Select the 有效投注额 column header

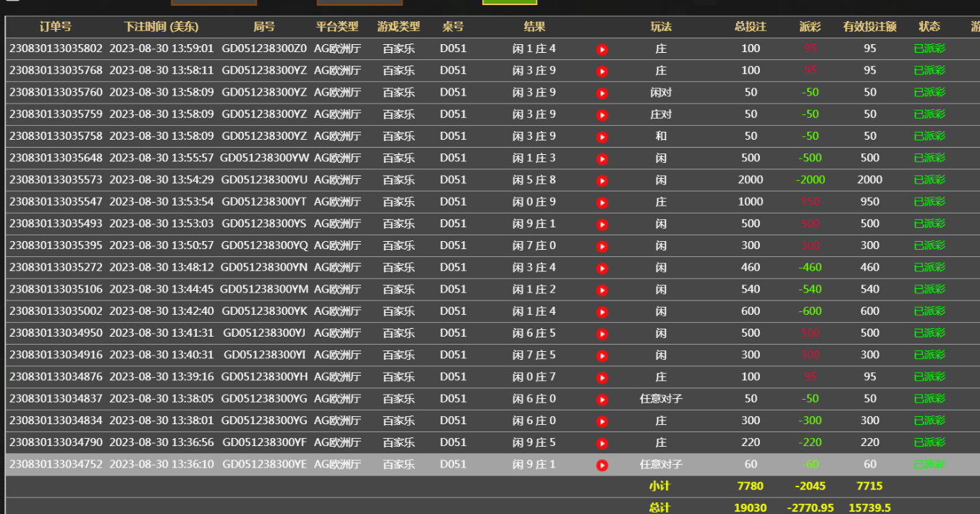tap(870, 27)
